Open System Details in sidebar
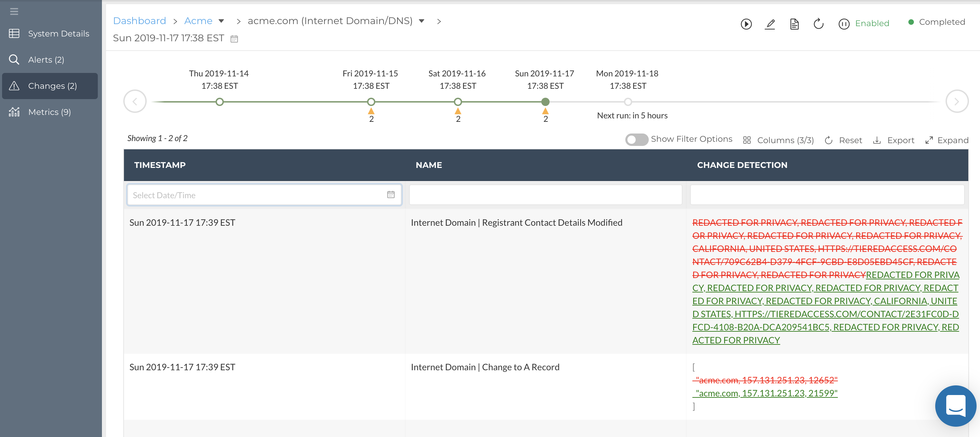The height and width of the screenshot is (437, 980). pos(58,33)
